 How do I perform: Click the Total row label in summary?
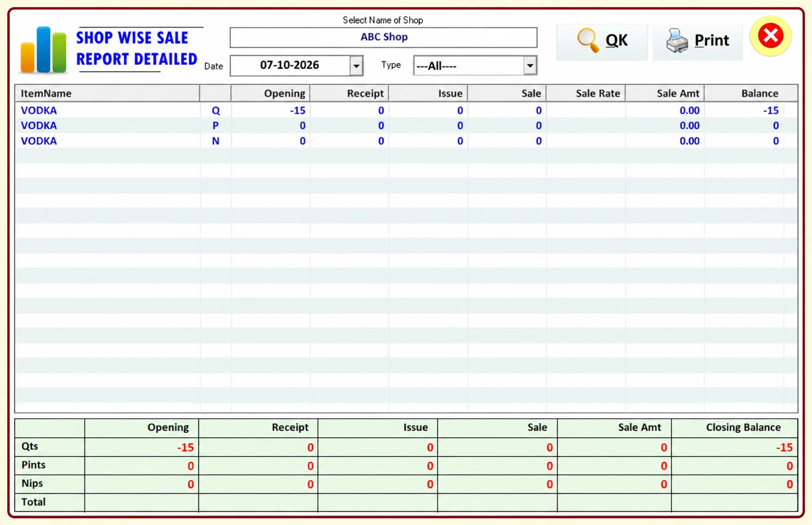tap(33, 502)
